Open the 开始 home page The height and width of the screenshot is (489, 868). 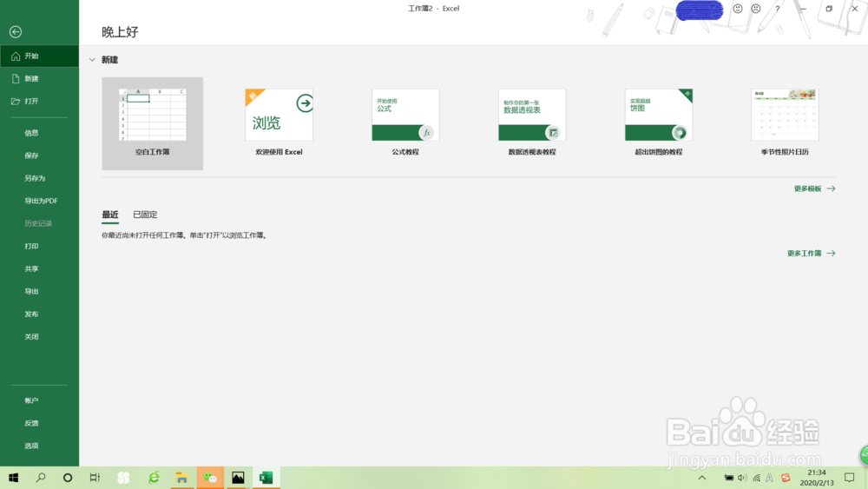39,56
